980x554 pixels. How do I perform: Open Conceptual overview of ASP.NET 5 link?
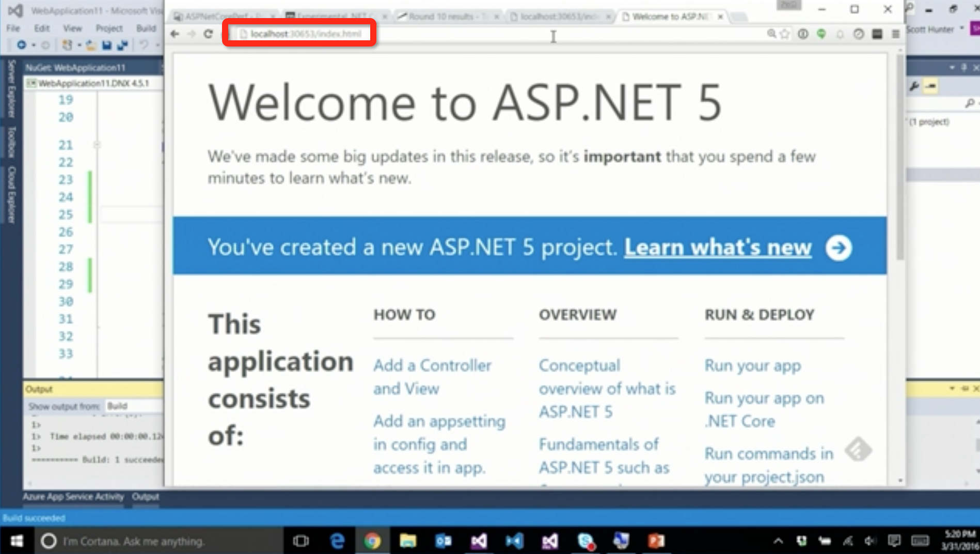(607, 389)
